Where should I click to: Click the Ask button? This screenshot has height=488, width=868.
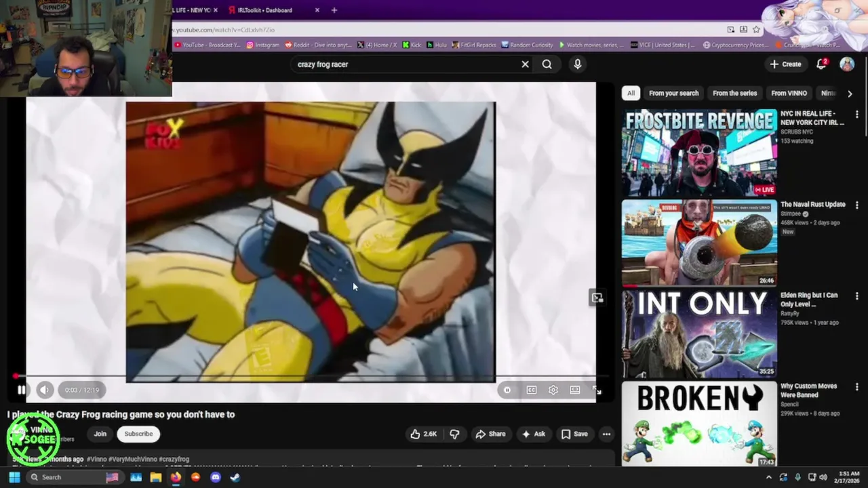pos(533,434)
